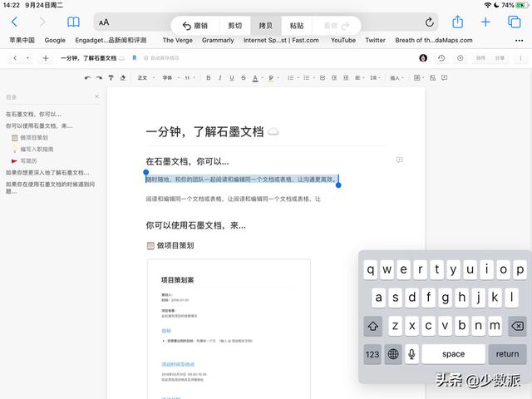Image resolution: width=532 pixels, height=399 pixels.
Task: Click the 项目策划案 document thumbnail
Action: pos(229,328)
